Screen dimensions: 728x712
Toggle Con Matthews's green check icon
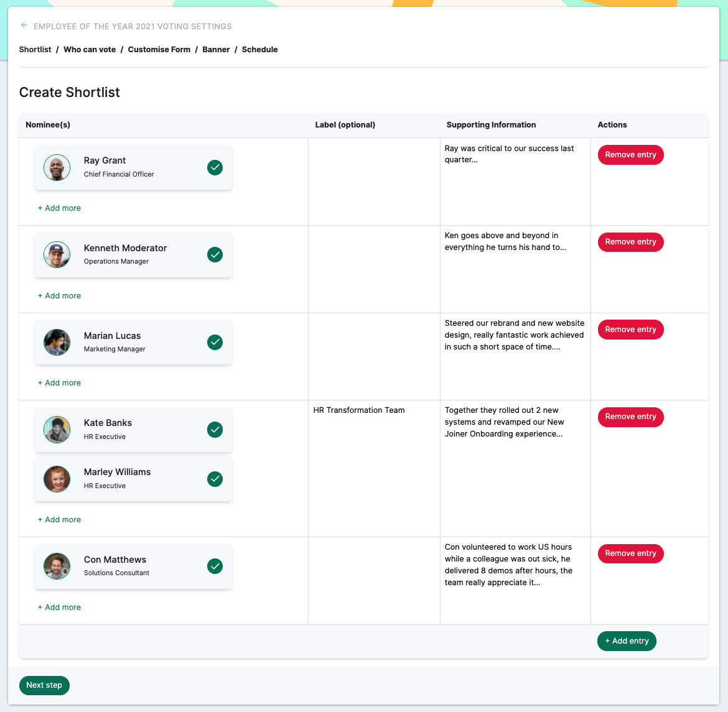[215, 566]
